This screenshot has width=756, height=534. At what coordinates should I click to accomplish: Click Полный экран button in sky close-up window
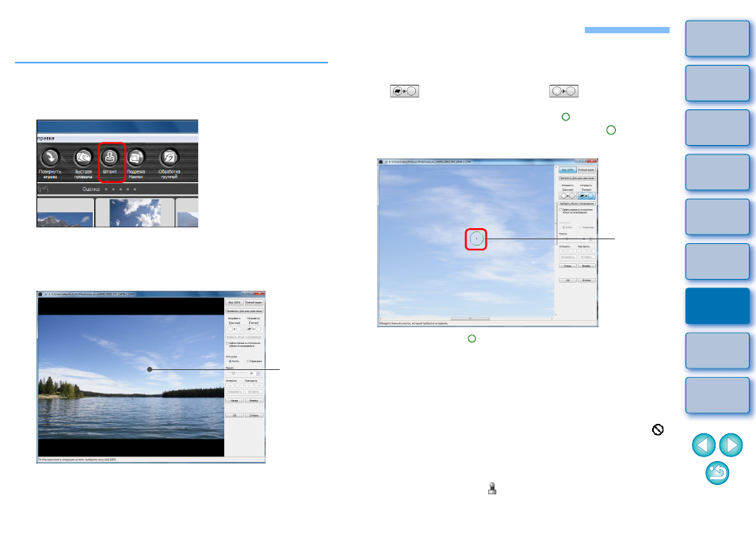click(586, 170)
